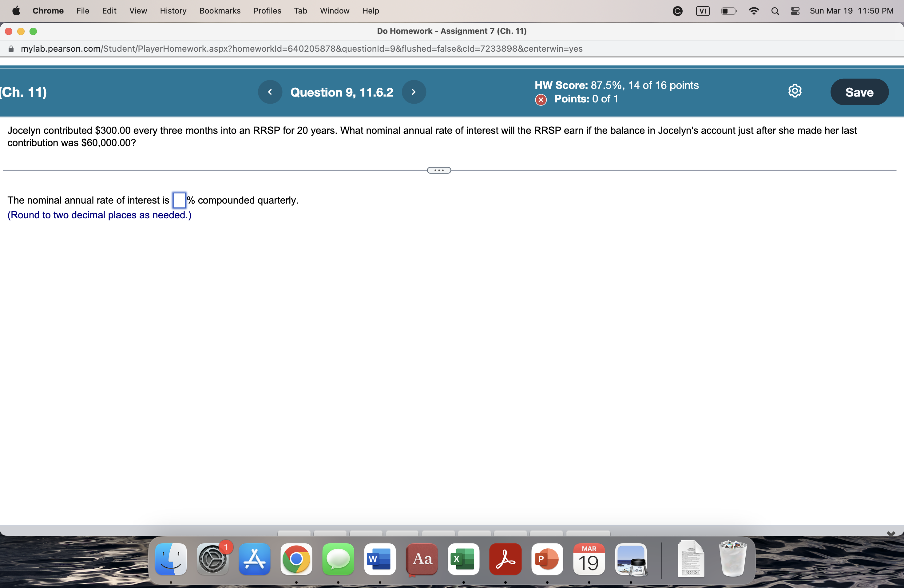
Task: Open the History menu
Action: coord(173,11)
